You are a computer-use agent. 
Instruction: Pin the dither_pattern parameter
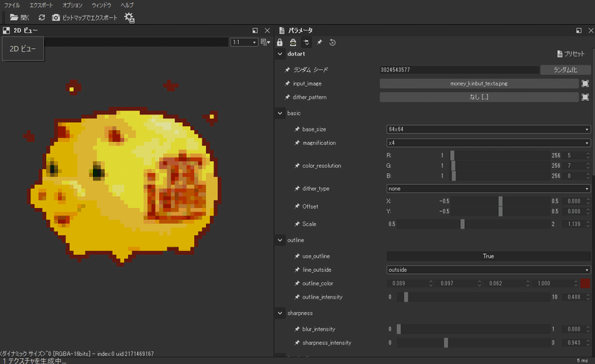(x=287, y=97)
